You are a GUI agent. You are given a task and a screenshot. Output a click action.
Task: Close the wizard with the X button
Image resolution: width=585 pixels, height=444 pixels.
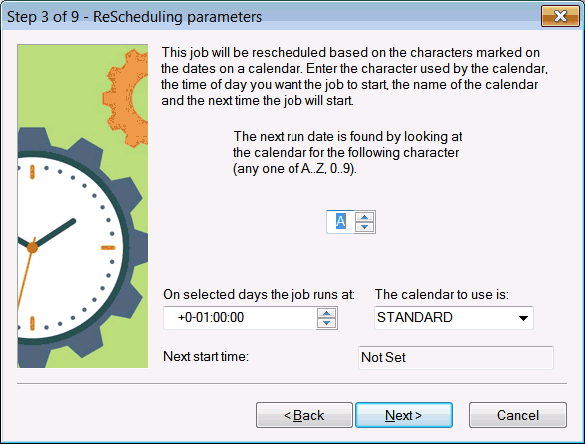click(x=560, y=16)
